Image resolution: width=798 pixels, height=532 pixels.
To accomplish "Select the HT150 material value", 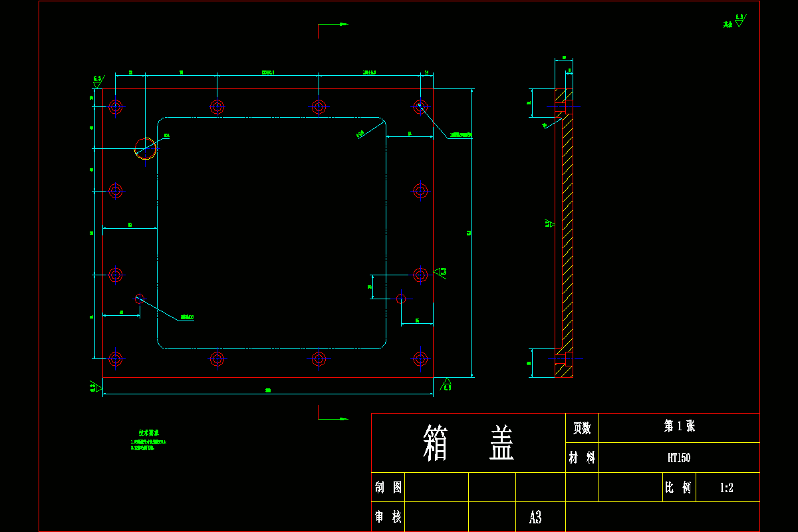I will [679, 458].
